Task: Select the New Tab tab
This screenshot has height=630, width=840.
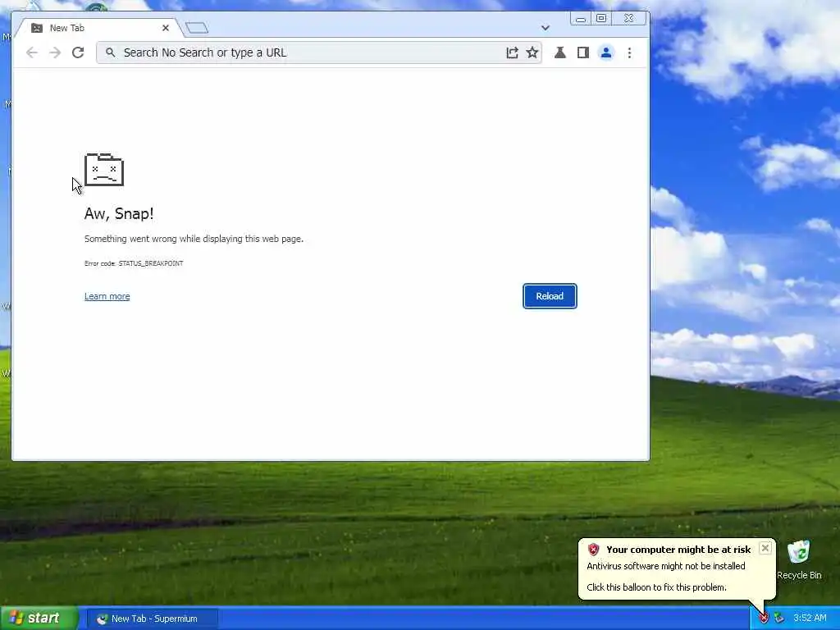Action: 98,28
